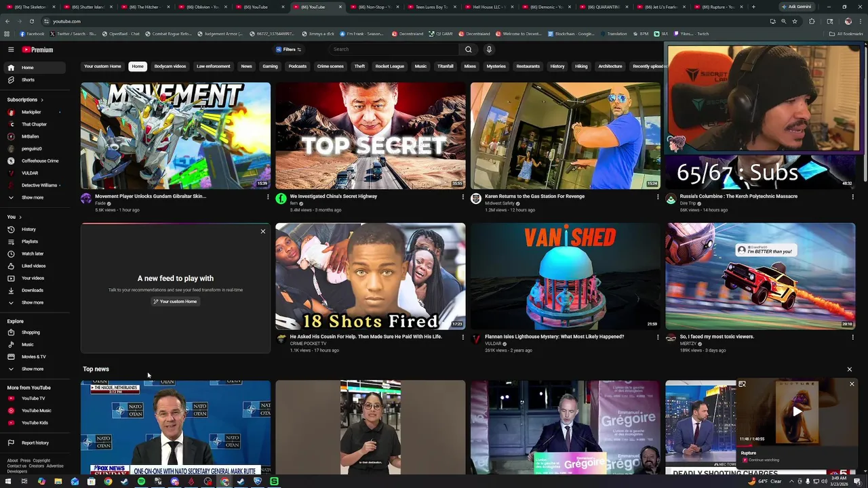The width and height of the screenshot is (868, 488).
Task: Open YouTube Kids from More from YouTube
Action: point(36,423)
